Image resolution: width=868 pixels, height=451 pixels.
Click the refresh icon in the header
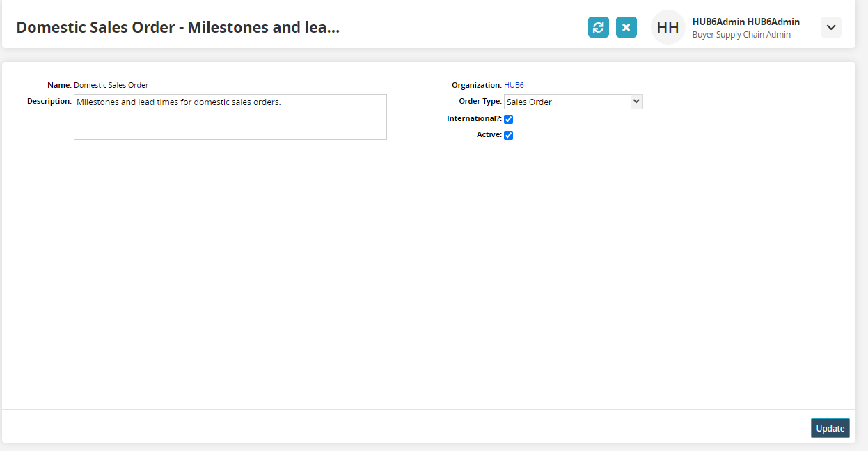pos(599,27)
